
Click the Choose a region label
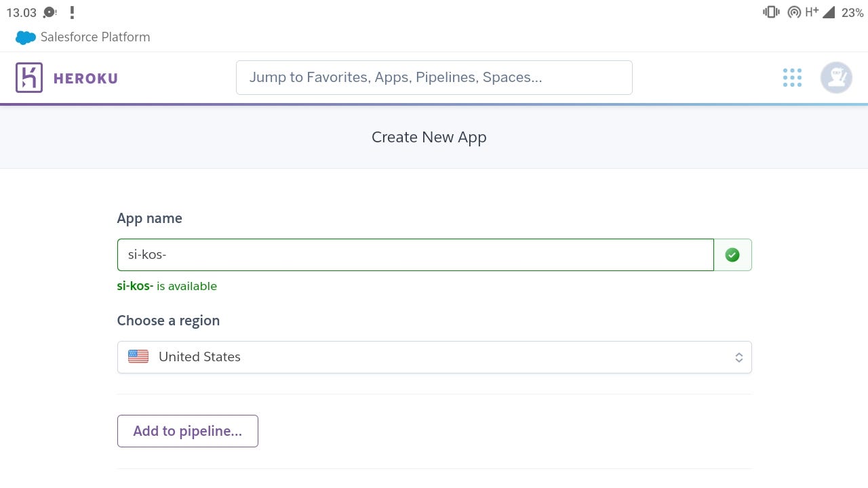click(x=168, y=321)
